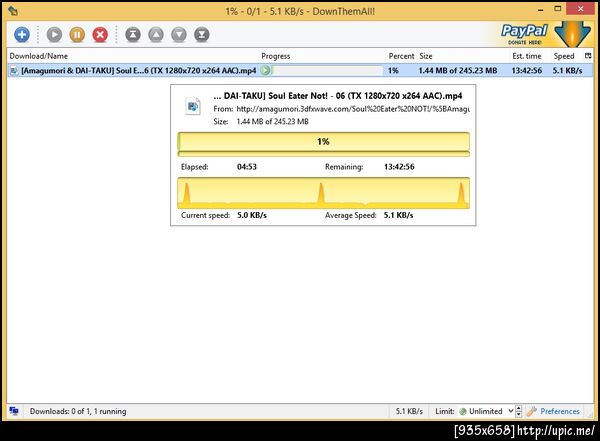The width and height of the screenshot is (600, 441).
Task: Sort by the Est. time column header
Action: pos(527,56)
